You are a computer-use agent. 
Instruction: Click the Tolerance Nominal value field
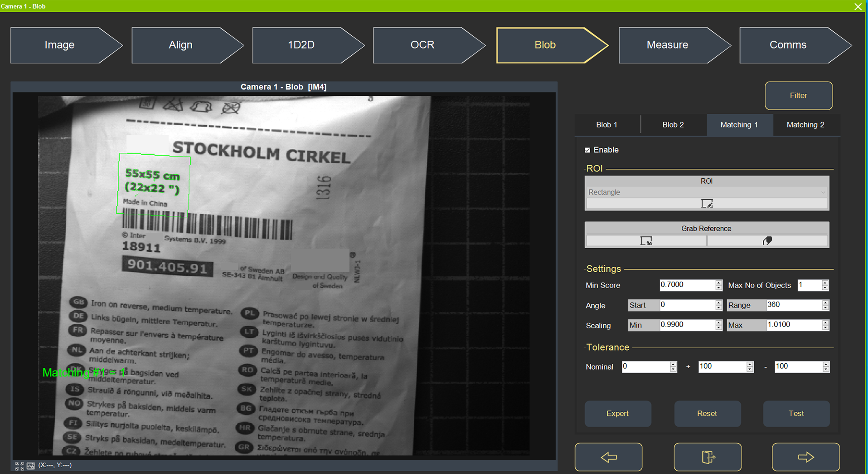click(646, 366)
